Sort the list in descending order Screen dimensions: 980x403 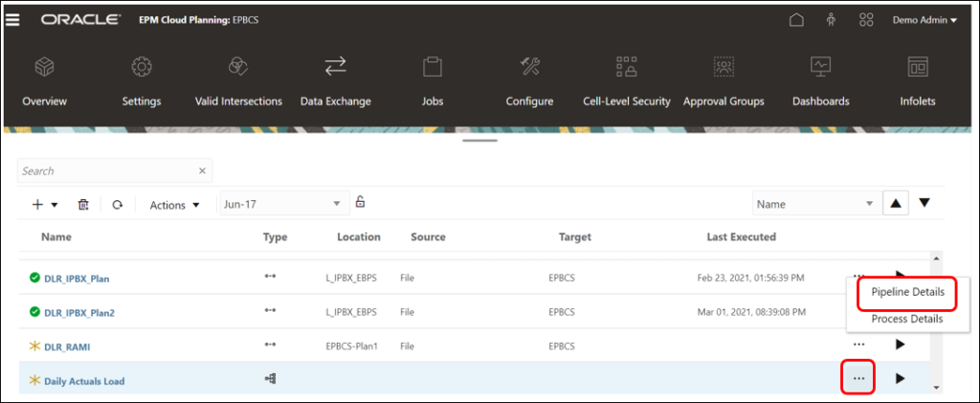coord(924,203)
